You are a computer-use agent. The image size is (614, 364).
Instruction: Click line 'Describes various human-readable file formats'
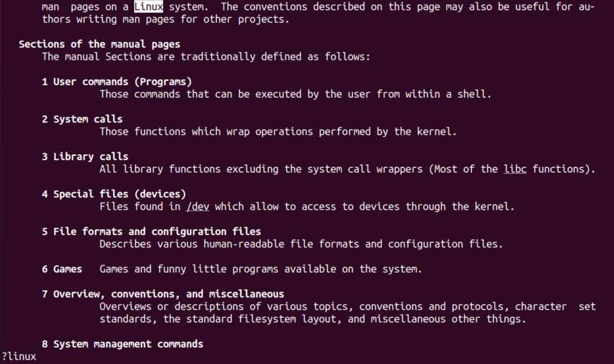tap(301, 244)
